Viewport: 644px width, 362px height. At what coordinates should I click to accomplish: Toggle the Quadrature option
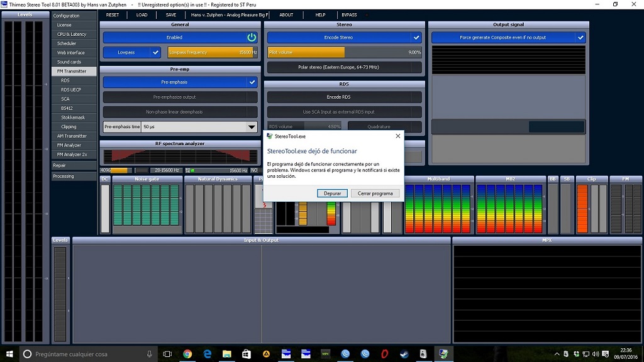click(384, 126)
